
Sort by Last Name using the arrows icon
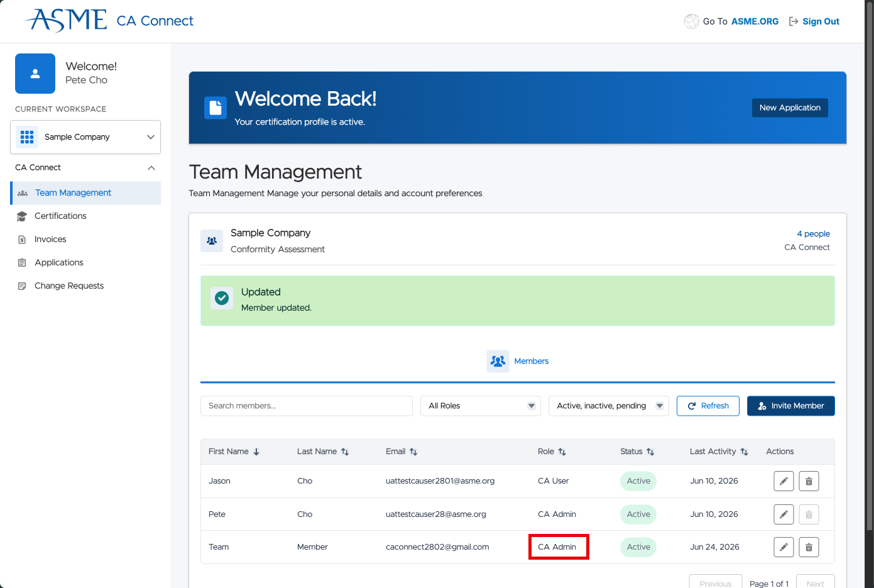[x=345, y=451]
